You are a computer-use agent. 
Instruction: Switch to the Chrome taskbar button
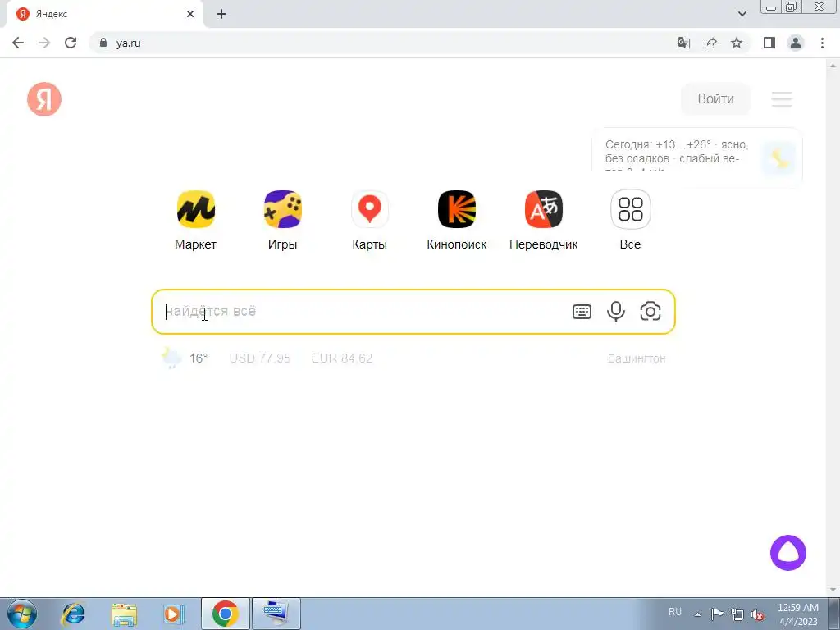pos(226,614)
